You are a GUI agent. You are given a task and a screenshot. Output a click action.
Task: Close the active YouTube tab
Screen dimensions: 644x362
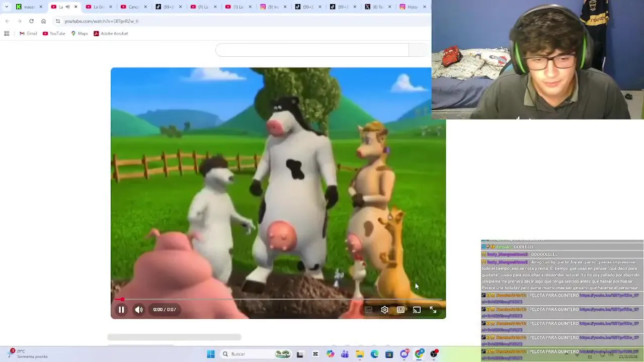click(75, 7)
